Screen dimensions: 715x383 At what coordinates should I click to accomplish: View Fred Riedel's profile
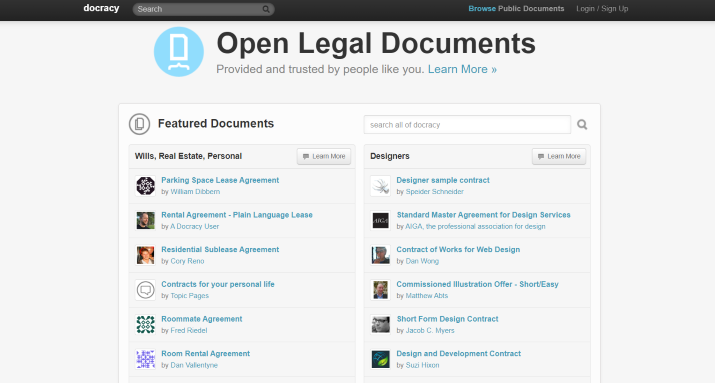[x=189, y=331]
